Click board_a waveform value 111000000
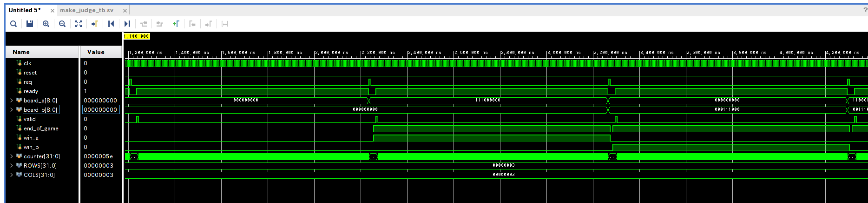This screenshot has width=868, height=203. pyautogui.click(x=488, y=100)
